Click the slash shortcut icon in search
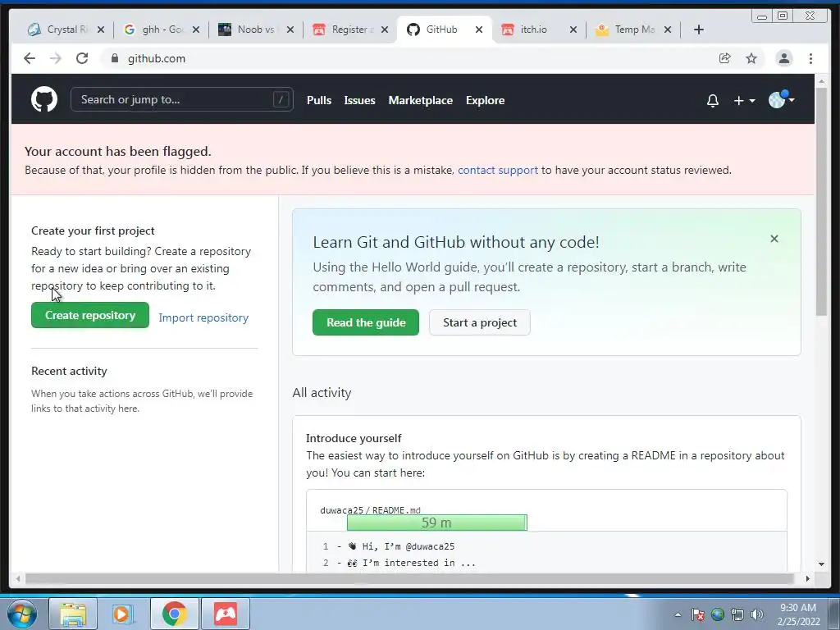The height and width of the screenshot is (630, 840). [281, 99]
